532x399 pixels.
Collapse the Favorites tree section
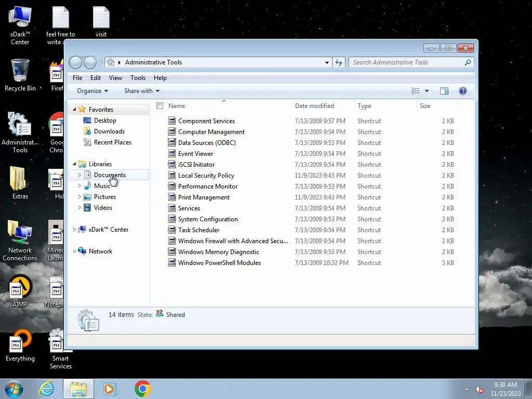coord(74,109)
